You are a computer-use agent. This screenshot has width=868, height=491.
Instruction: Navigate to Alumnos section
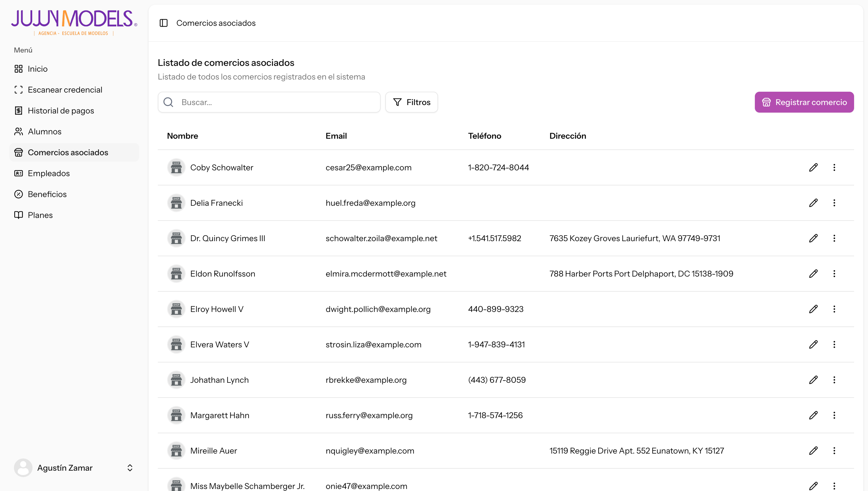coord(44,131)
